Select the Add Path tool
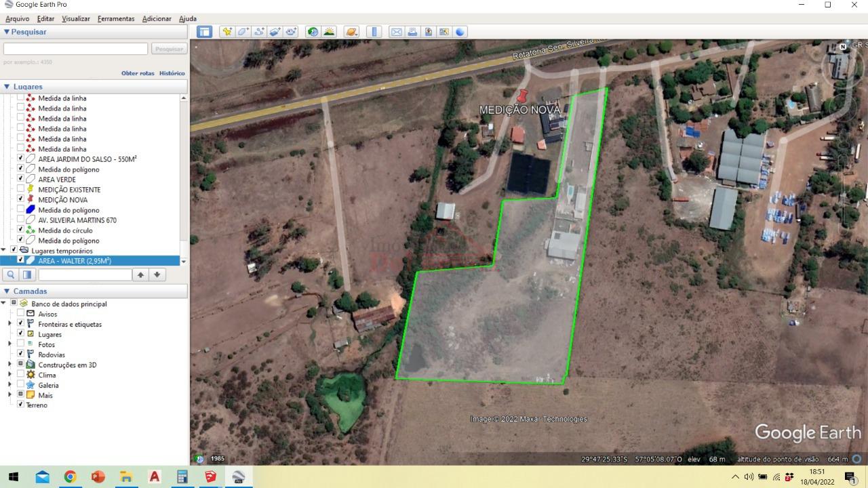This screenshot has width=868, height=488. (260, 32)
